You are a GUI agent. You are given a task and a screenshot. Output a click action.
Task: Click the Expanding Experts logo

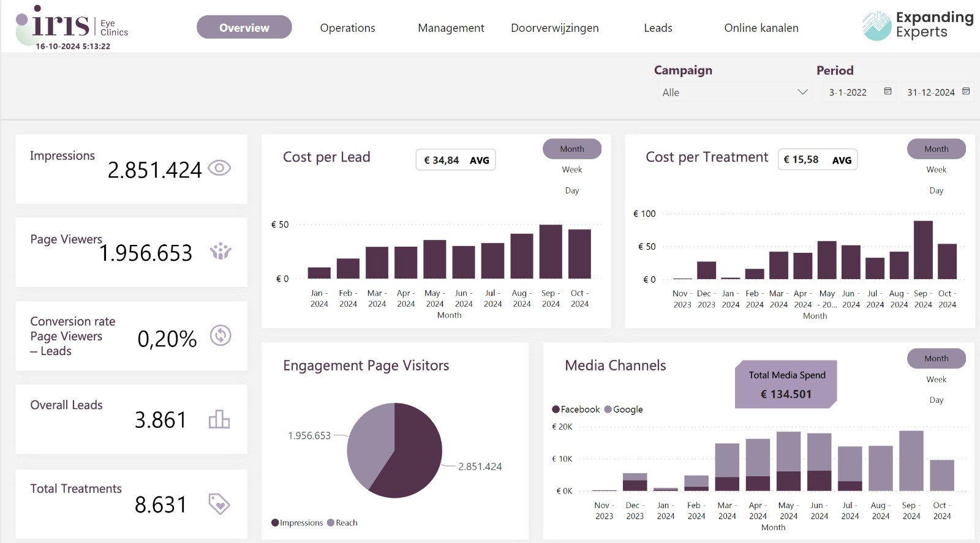pos(917,26)
